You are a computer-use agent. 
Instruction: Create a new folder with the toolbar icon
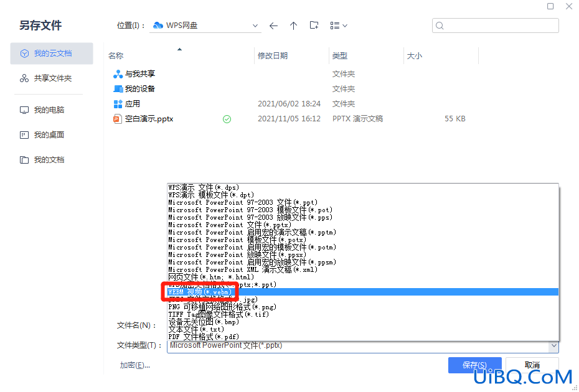[x=314, y=25]
